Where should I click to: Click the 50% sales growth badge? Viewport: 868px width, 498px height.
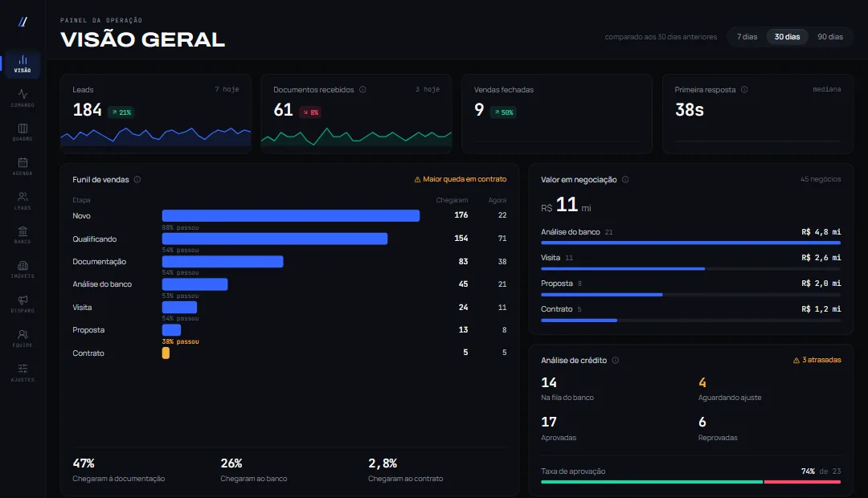(504, 112)
